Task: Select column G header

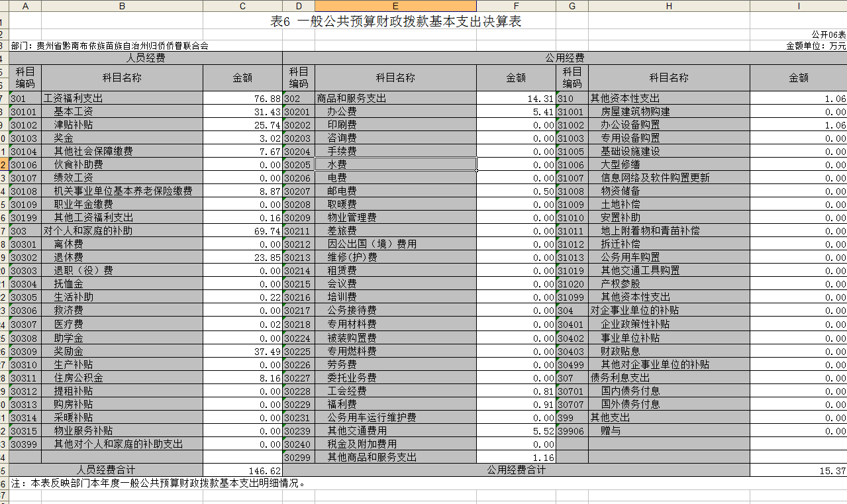Action: tap(572, 6)
